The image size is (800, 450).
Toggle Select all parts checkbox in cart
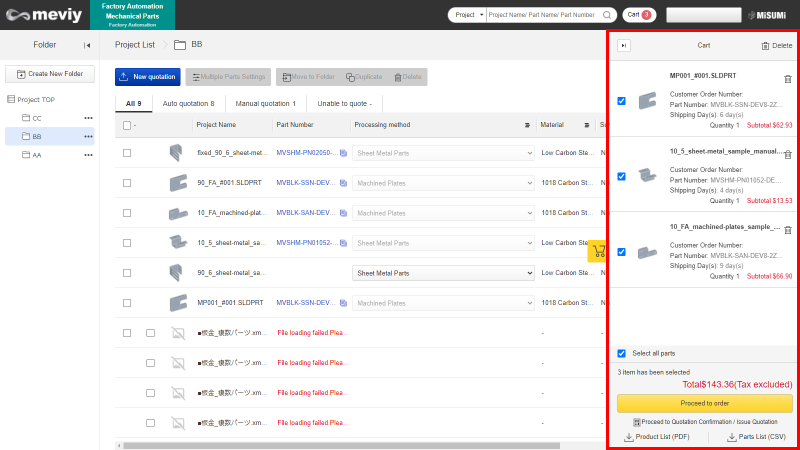pyautogui.click(x=621, y=354)
